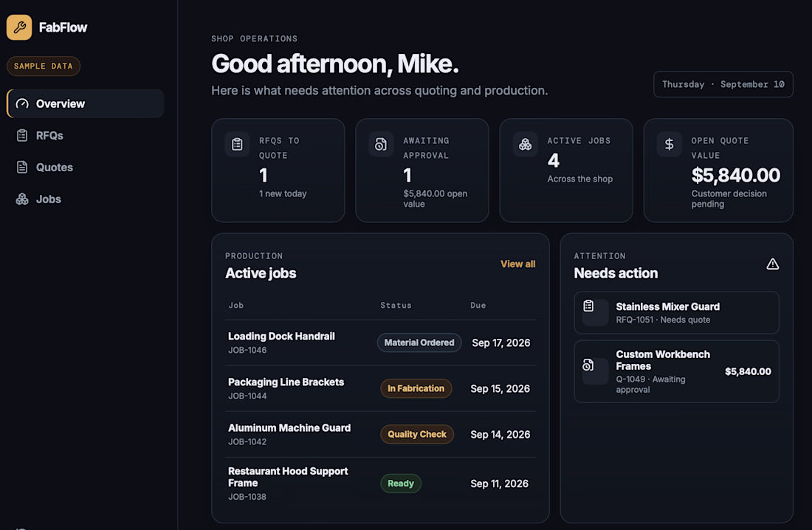
Task: Click the Jobs cubes icon in sidebar
Action: [21, 199]
